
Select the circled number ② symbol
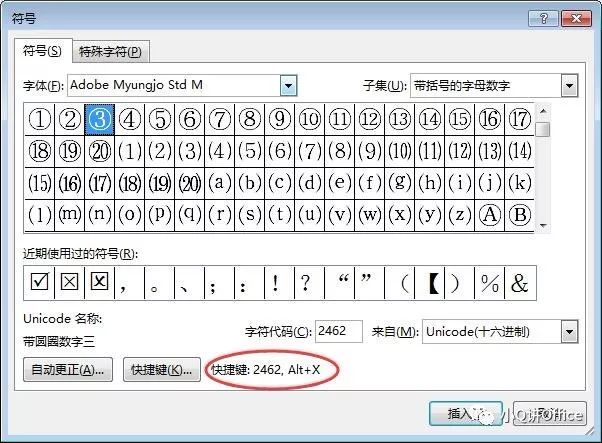coord(69,119)
